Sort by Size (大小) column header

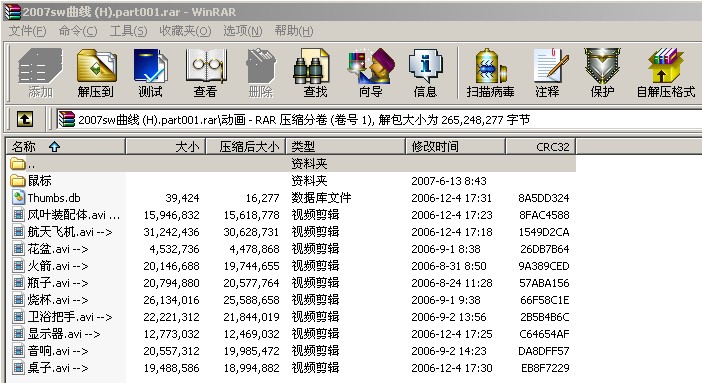coord(166,146)
